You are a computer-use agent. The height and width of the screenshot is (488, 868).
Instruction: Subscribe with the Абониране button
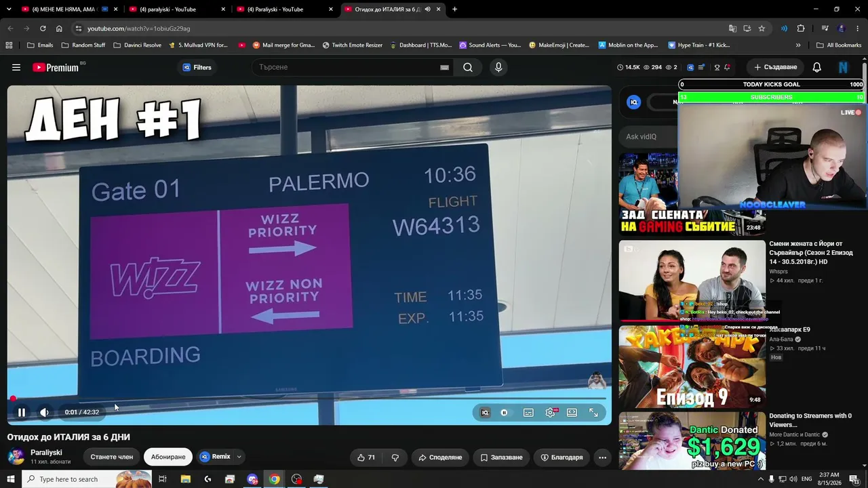click(x=168, y=457)
